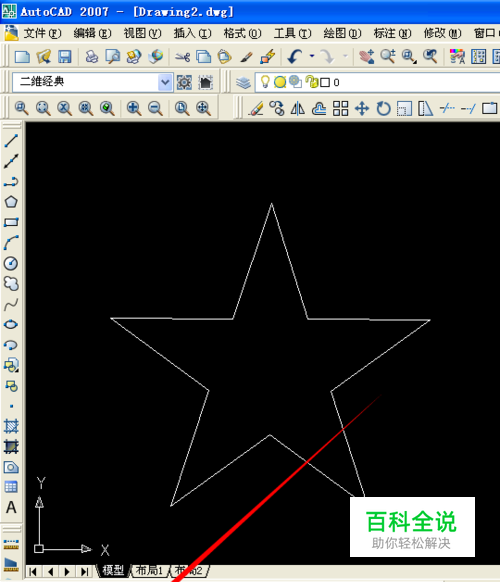Click the Zoom In plus icon
This screenshot has width=500, height=582.
(134, 108)
